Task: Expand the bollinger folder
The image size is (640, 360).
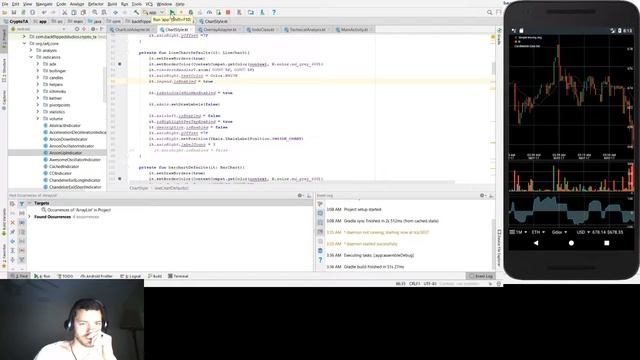Action: point(38,71)
